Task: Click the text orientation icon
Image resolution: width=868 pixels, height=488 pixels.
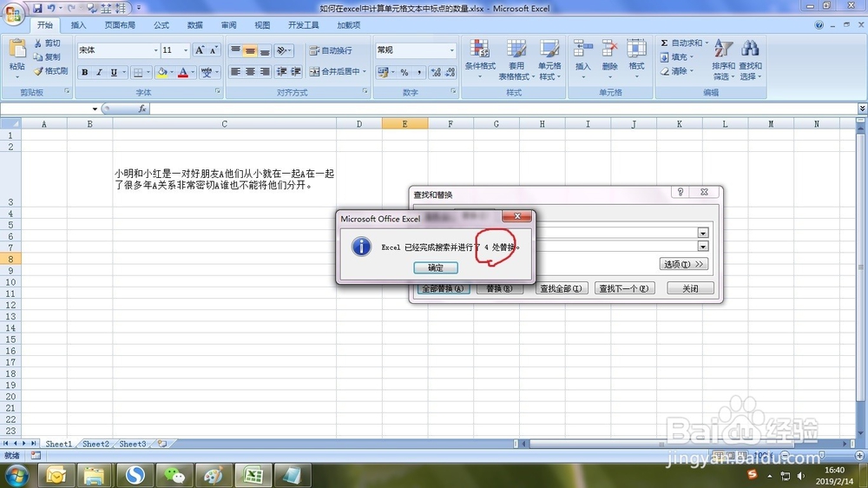Action: click(x=282, y=50)
